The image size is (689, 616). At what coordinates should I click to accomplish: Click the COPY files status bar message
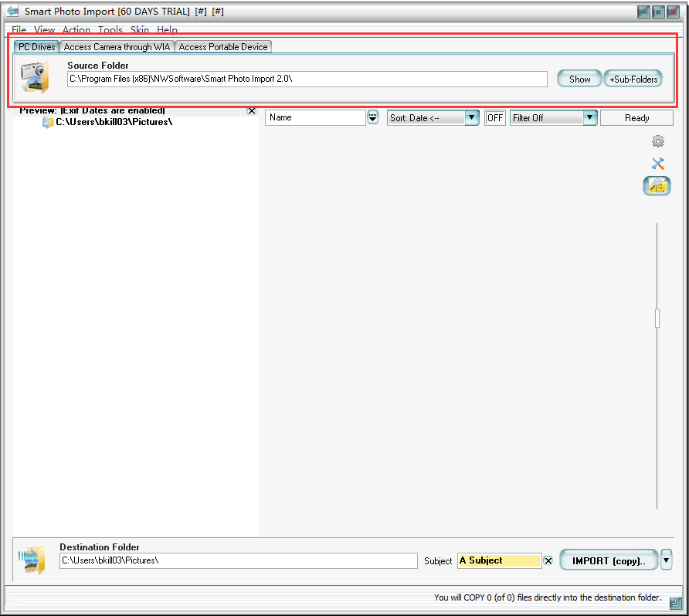click(x=548, y=597)
